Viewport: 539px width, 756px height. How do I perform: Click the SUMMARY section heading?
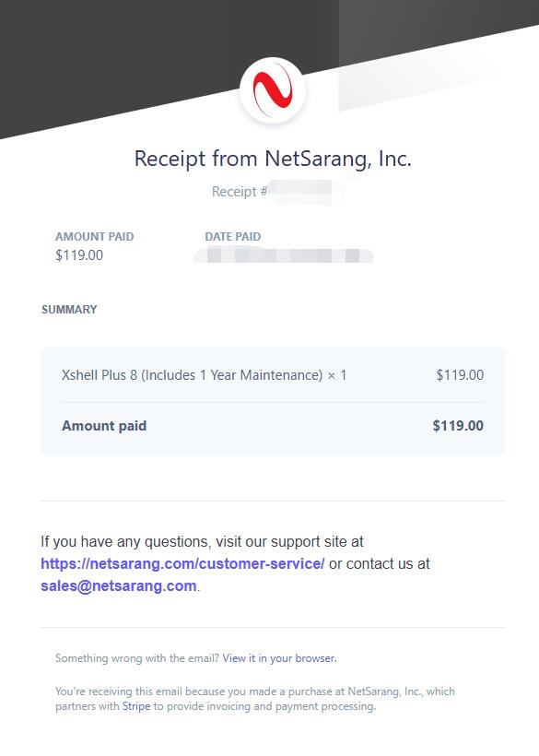69,310
